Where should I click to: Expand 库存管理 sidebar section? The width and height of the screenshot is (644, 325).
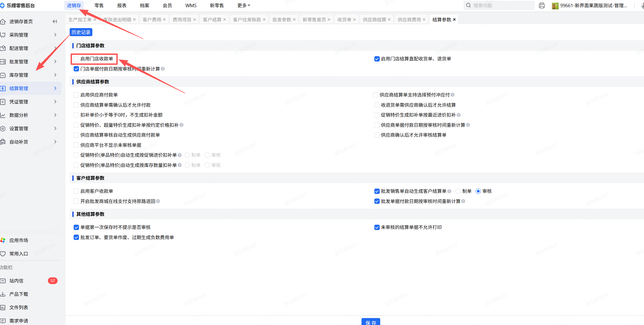pyautogui.click(x=19, y=75)
